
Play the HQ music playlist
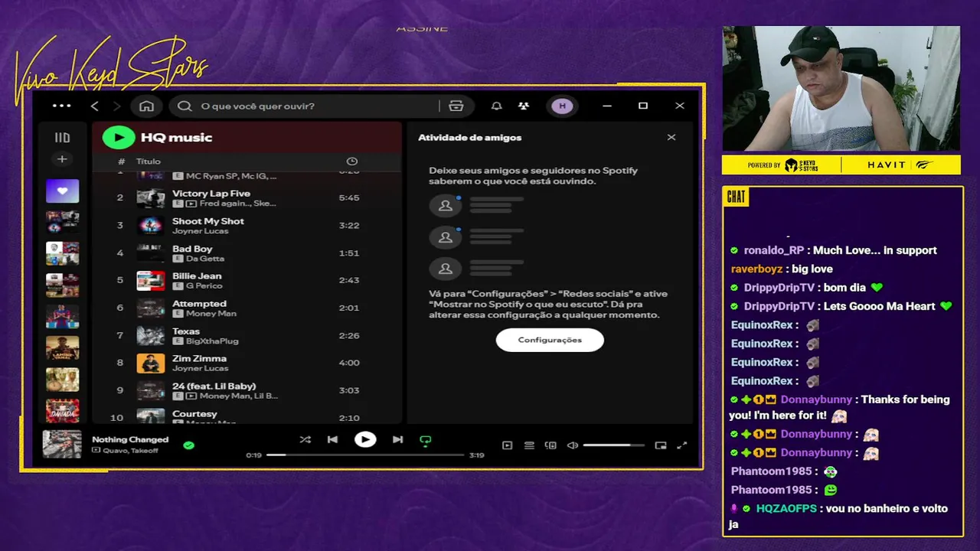coord(119,137)
